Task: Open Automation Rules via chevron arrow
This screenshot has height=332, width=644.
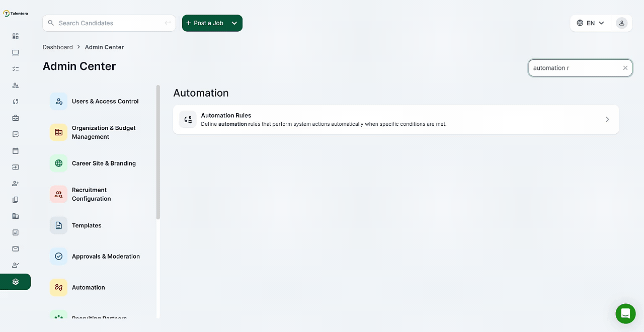Action: [x=607, y=119]
